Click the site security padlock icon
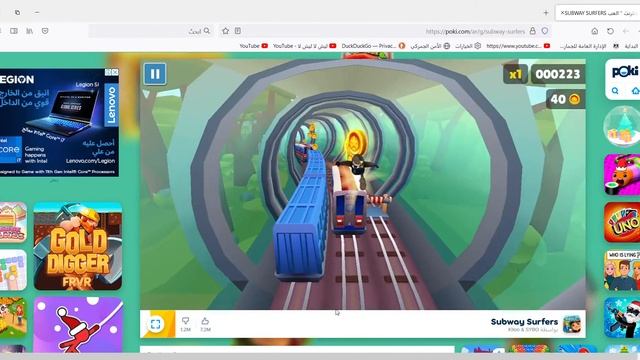Viewport: 640px width, 360px height. pos(533,31)
